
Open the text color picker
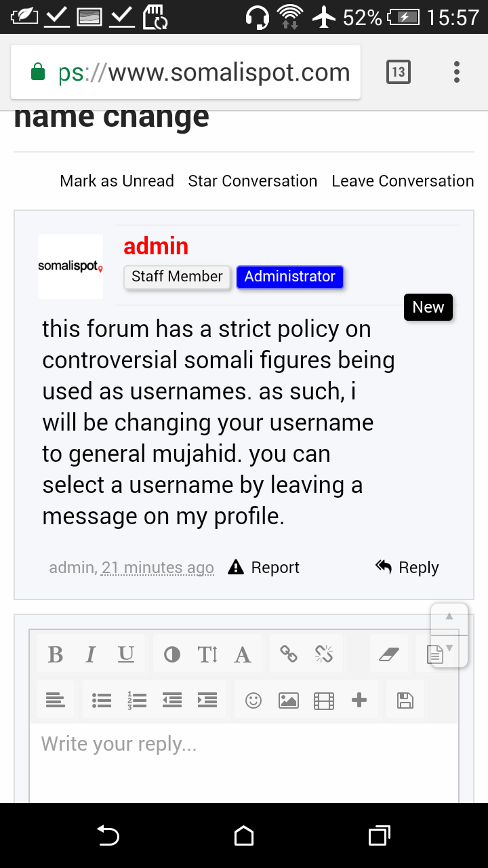click(172, 654)
